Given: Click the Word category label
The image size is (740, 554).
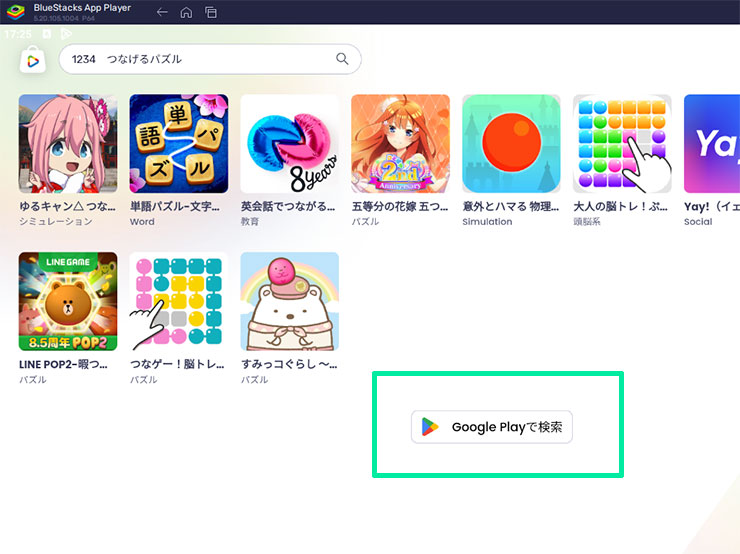Looking at the screenshot, I should click(142, 222).
